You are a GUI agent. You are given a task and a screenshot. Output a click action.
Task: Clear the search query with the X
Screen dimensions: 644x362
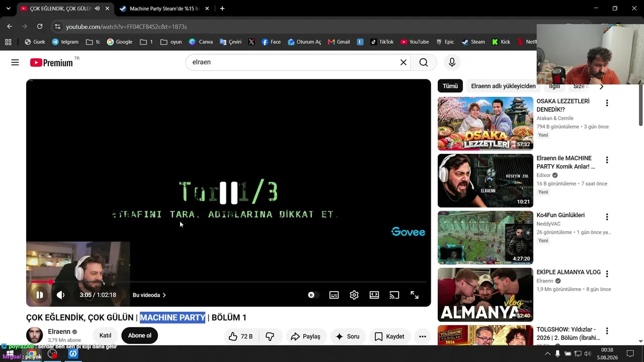click(403, 62)
